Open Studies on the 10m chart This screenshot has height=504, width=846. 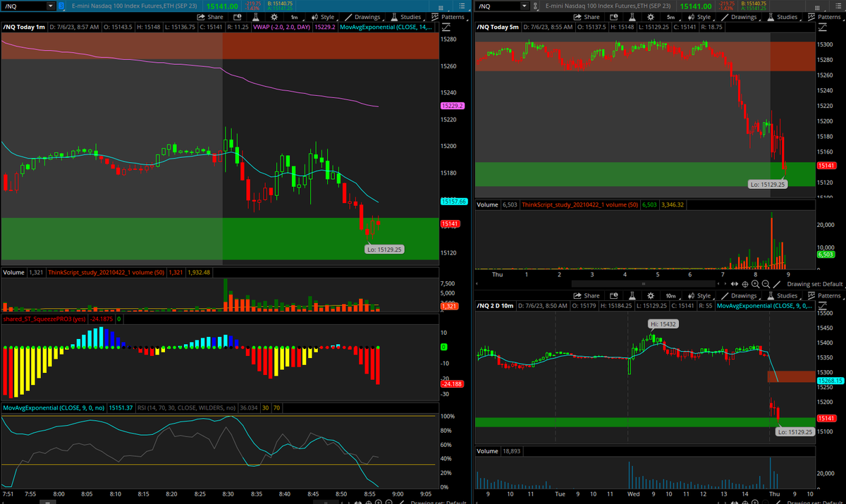coord(783,296)
